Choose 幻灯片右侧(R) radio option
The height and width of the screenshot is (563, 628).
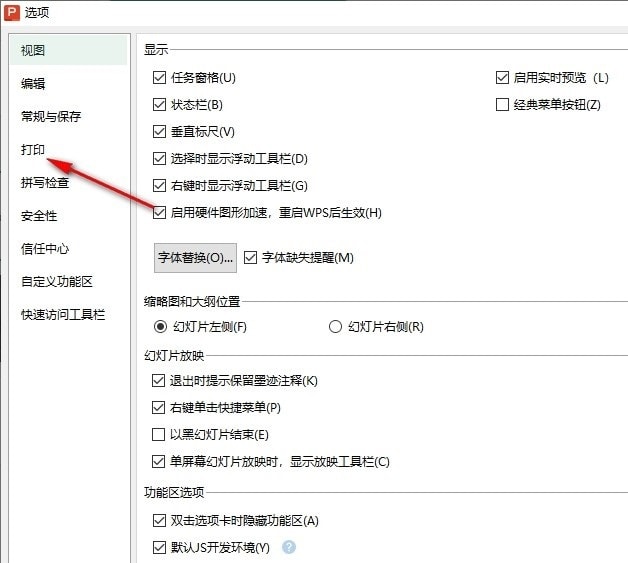[x=335, y=327]
